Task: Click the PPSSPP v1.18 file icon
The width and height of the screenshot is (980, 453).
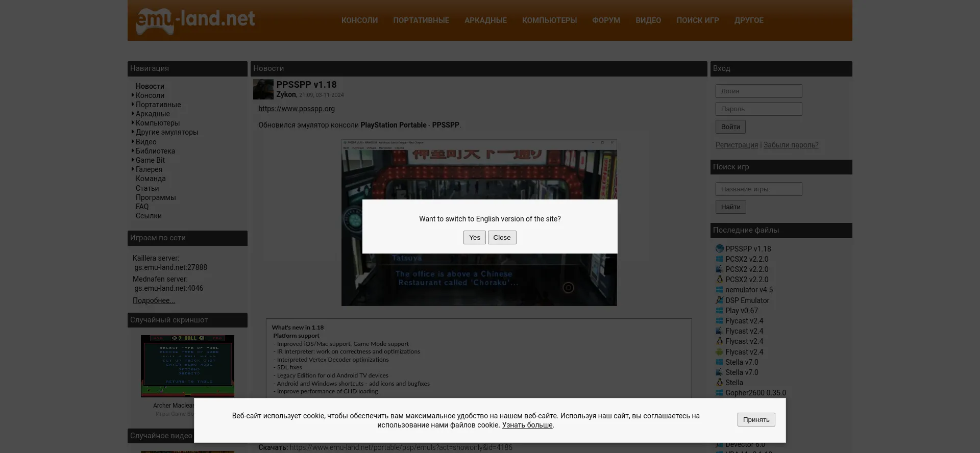Action: tap(719, 249)
